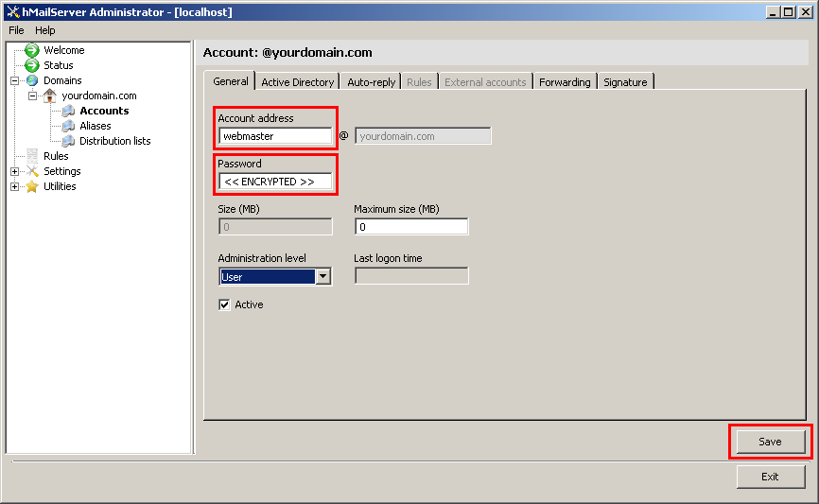Image resolution: width=819 pixels, height=504 pixels.
Task: Click the Accounts folder icon
Action: [68, 111]
